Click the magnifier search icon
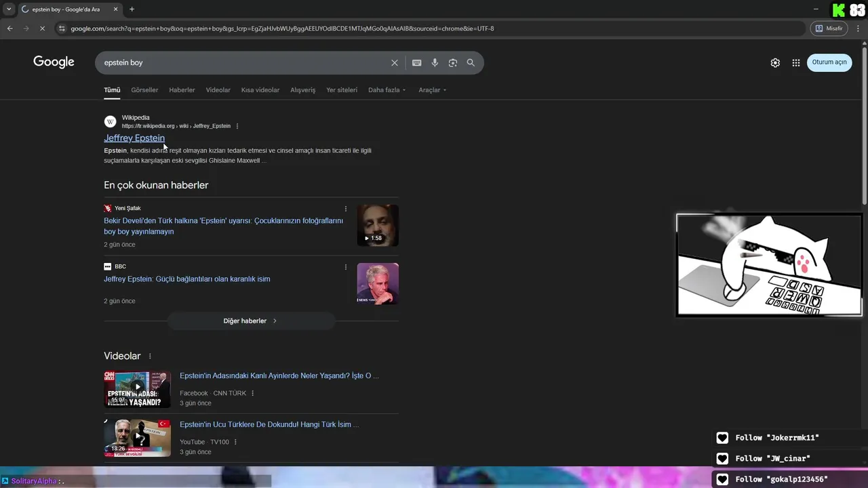The image size is (868, 488). (471, 62)
